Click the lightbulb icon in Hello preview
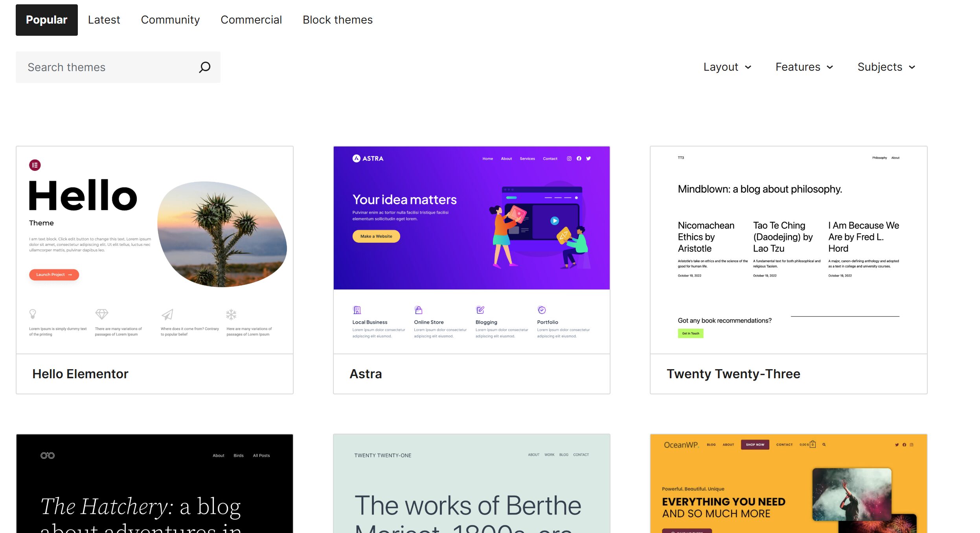This screenshot has width=980, height=533. 33,314
